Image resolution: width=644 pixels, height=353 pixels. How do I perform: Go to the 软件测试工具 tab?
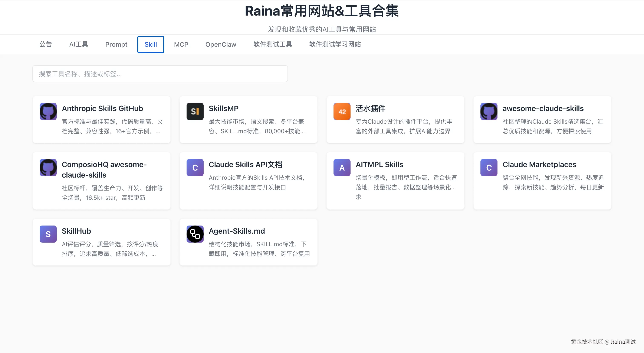[273, 44]
